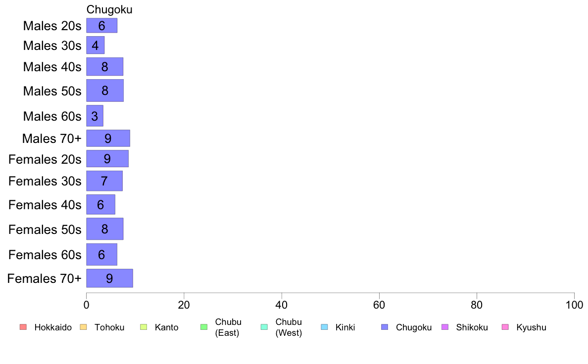
Task: Click the Hokkaido red legend swatch
Action: (x=23, y=327)
